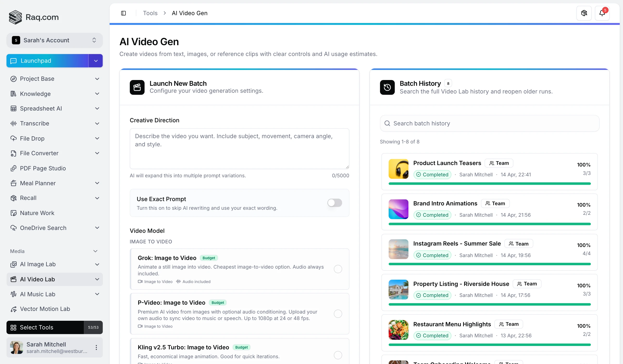
Task: Expand the Knowledge section chevron
Action: (97, 94)
